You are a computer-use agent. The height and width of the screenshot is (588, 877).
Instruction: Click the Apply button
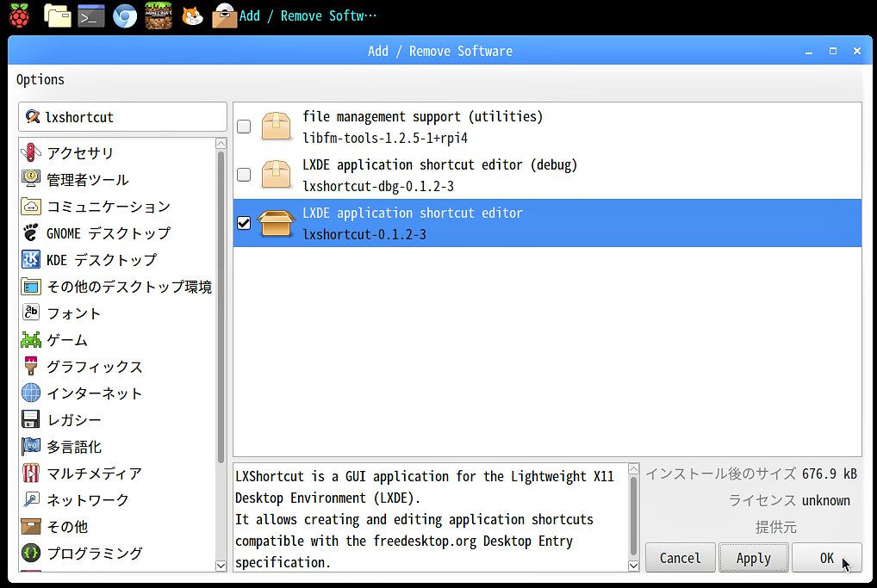[754, 558]
